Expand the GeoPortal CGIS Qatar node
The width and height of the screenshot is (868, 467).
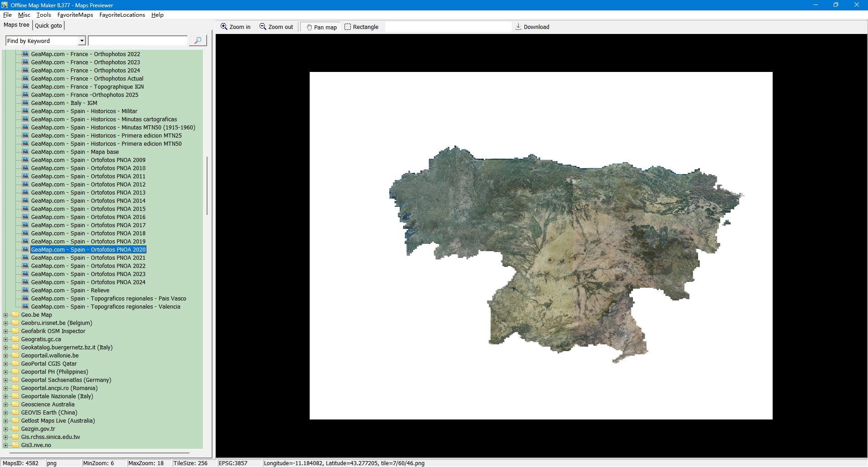pyautogui.click(x=6, y=364)
